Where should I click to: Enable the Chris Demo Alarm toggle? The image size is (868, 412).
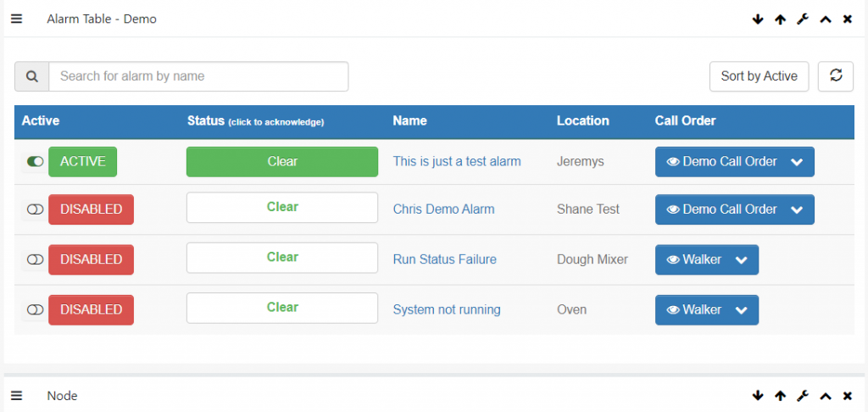[35, 209]
